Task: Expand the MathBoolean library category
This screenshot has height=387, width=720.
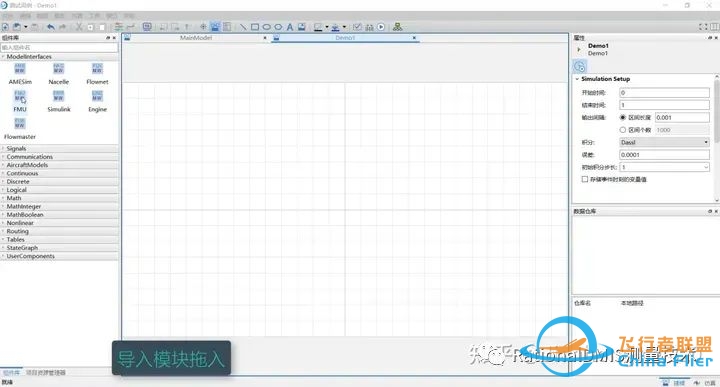Action: tap(3, 215)
